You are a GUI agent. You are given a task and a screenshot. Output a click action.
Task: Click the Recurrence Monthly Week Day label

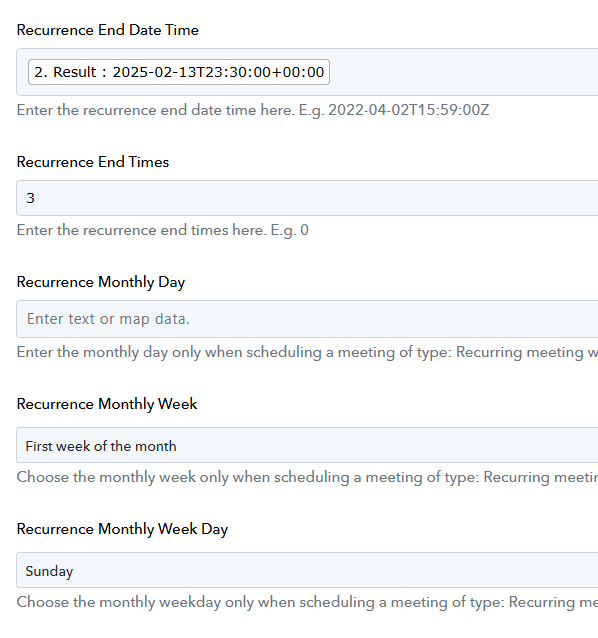pyautogui.click(x=122, y=529)
